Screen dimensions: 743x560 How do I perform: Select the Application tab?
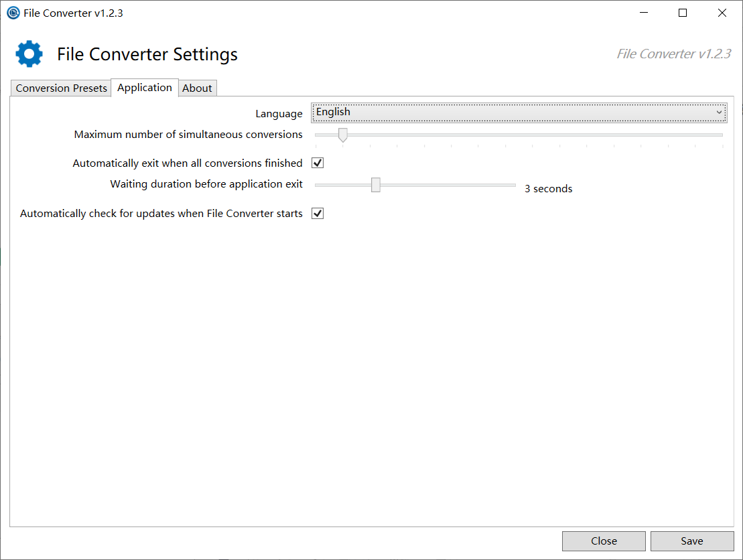click(144, 88)
